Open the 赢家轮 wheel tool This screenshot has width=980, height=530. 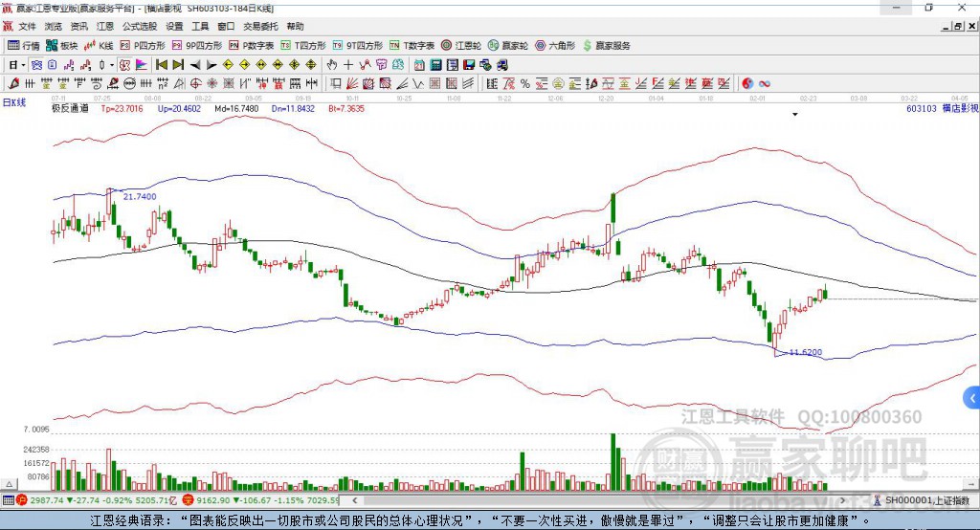coord(508,46)
